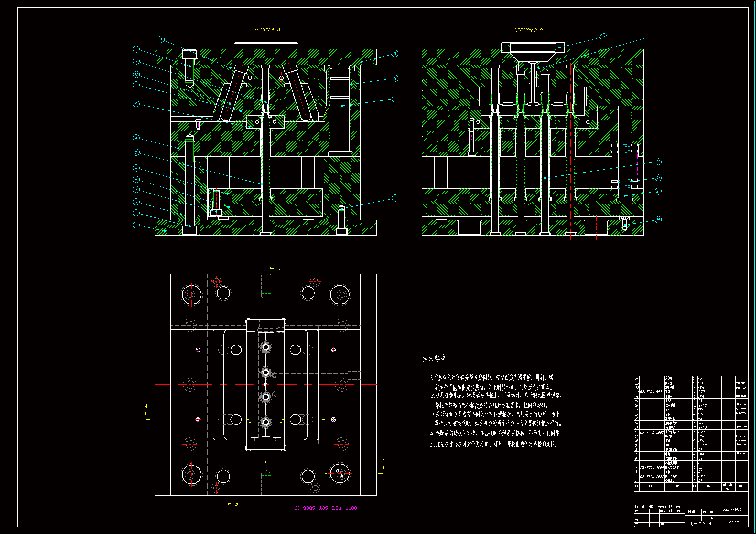756x534 pixels.
Task: Click the left A section-cut arrow marker
Action: tap(146, 413)
